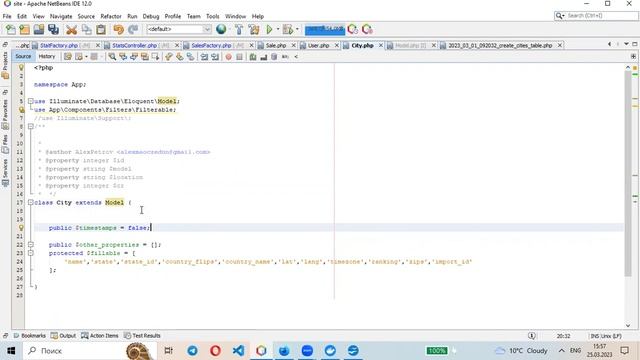The height and width of the screenshot is (360, 640).
Task: Click the editor vertical scrollbar
Action: click(628, 173)
